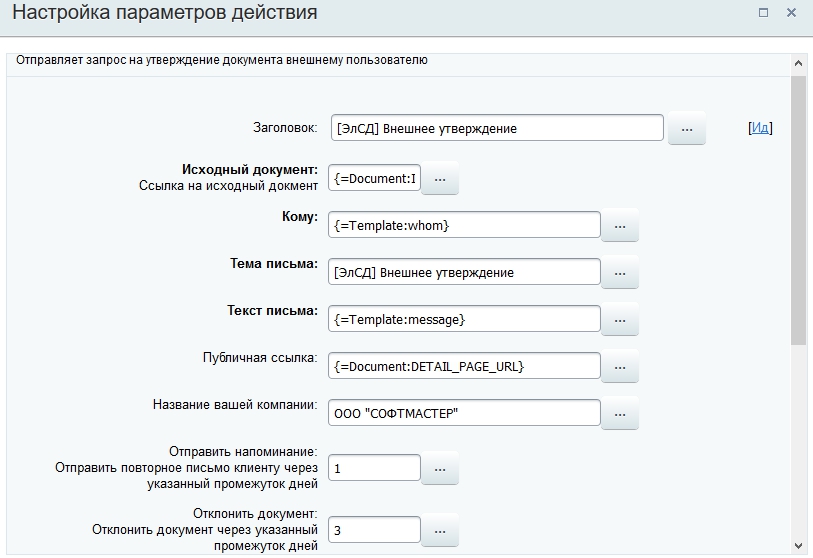Click the ellipsis button beside Кому field
813x558 pixels.
pos(619,227)
